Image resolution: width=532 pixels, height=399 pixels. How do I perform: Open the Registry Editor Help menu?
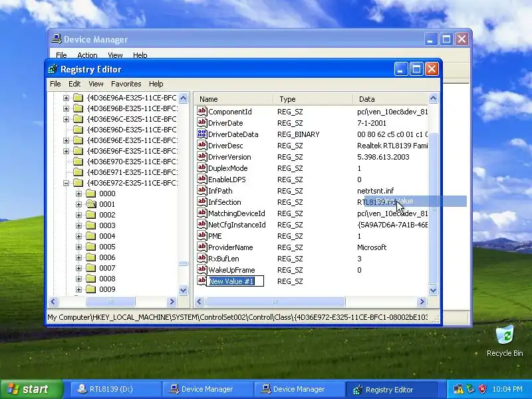tap(156, 84)
